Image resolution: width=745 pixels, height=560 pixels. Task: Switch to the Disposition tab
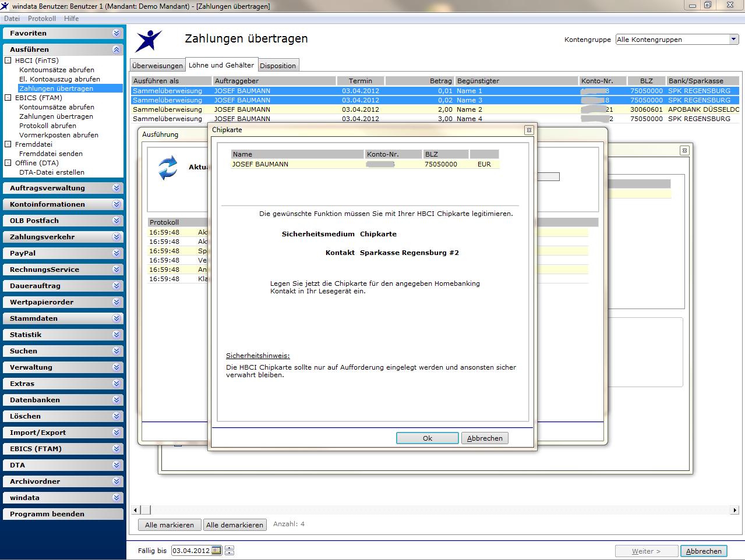click(278, 66)
